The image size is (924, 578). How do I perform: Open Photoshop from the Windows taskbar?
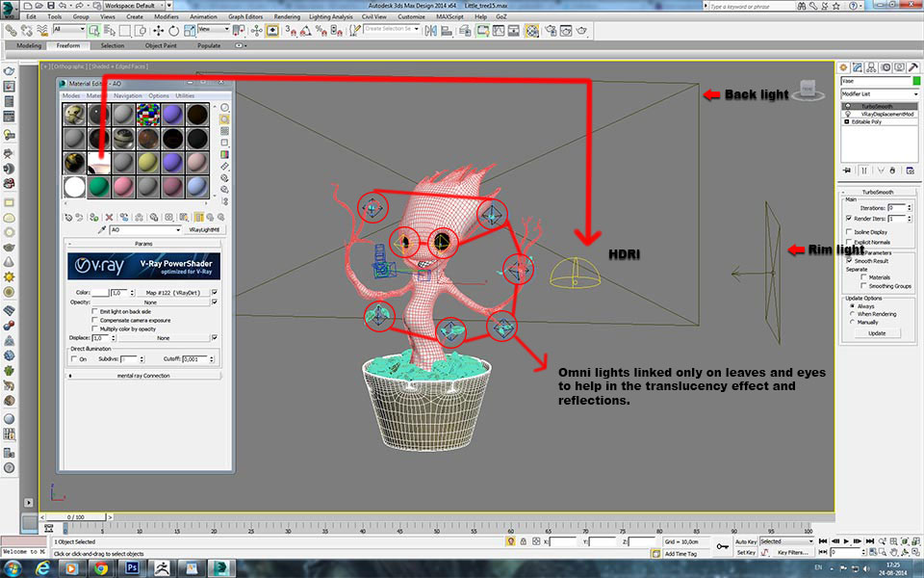pos(132,568)
